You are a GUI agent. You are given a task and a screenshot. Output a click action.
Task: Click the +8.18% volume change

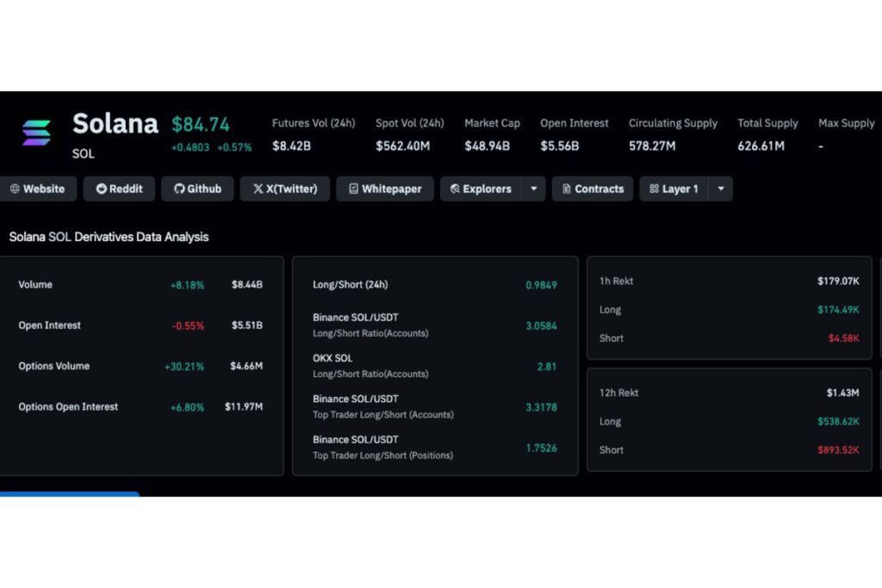(x=187, y=285)
